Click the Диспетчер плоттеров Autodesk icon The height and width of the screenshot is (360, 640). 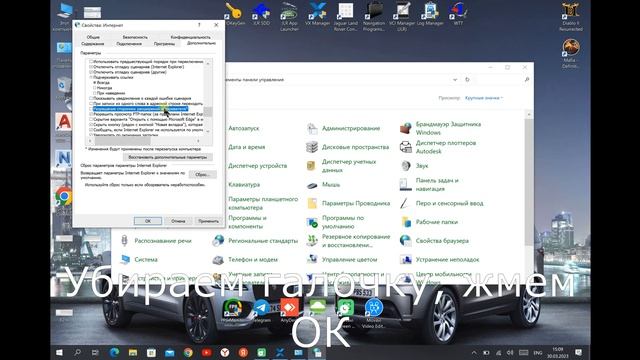coord(406,147)
